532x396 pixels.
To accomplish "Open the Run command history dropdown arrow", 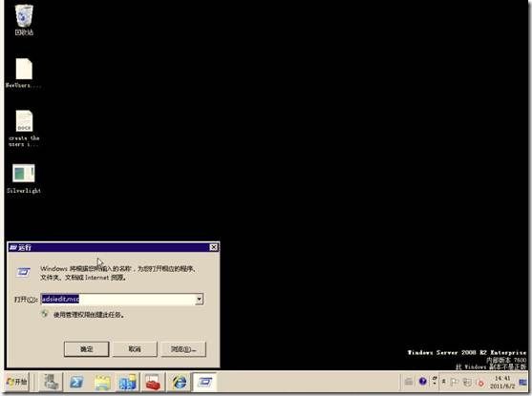I will pos(200,299).
